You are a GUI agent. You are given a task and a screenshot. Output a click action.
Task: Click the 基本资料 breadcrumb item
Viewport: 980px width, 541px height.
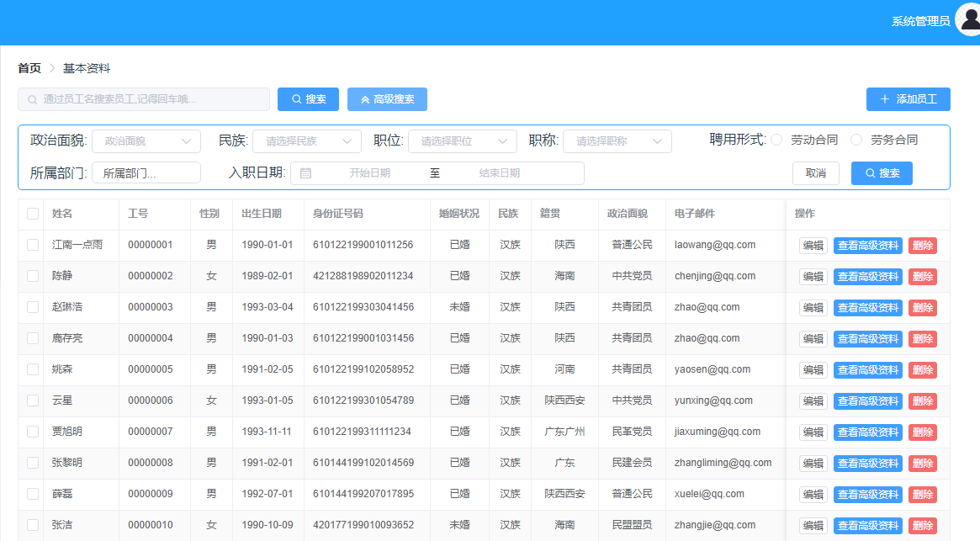[x=87, y=68]
